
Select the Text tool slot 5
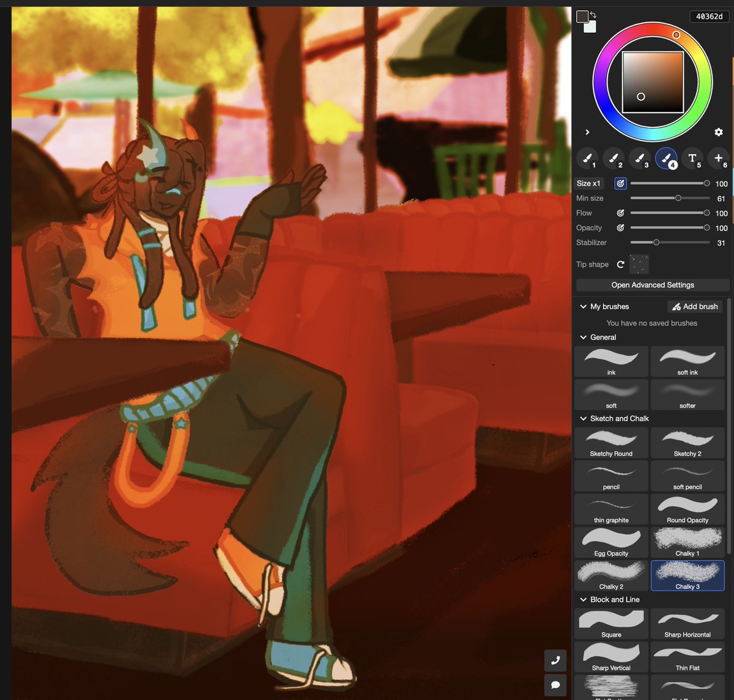[x=692, y=159]
